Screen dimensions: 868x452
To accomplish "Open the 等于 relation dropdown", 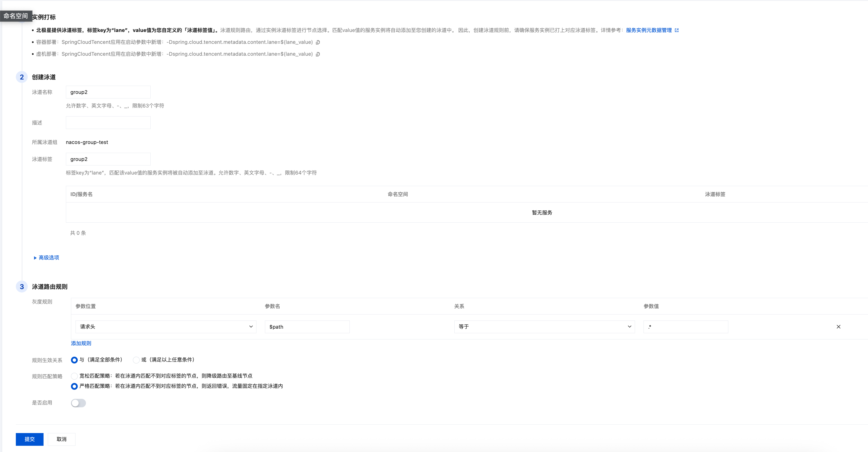I will [544, 327].
